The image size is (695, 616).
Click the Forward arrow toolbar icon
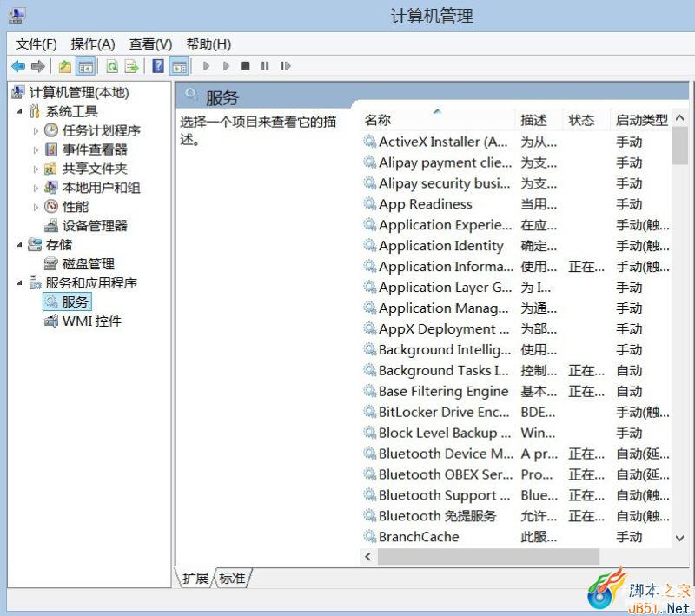(38, 67)
